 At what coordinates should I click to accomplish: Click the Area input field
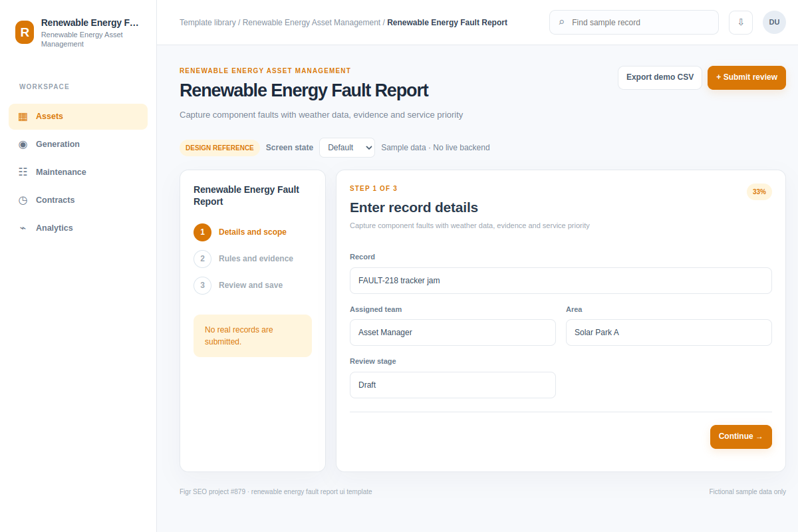click(x=669, y=332)
